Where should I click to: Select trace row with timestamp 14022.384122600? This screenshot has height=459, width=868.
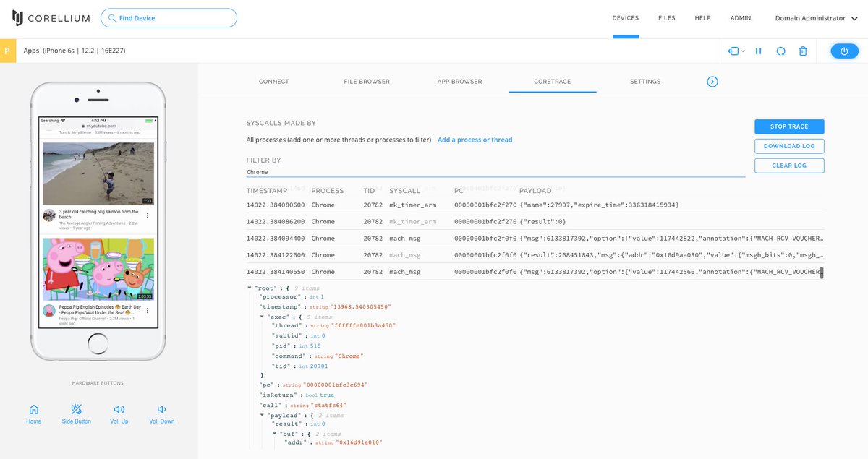point(535,255)
